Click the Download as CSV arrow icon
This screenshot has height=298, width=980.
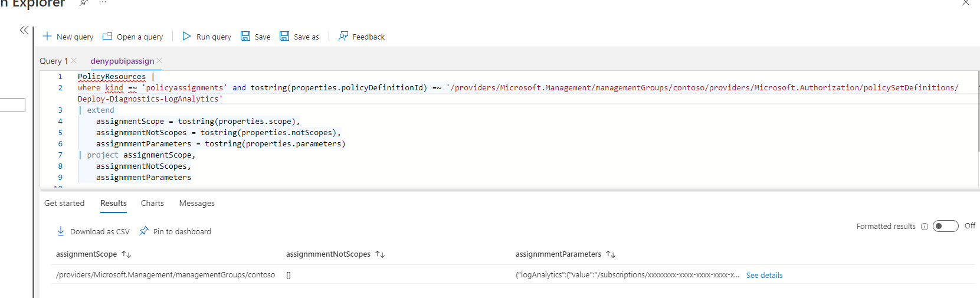[x=61, y=231]
